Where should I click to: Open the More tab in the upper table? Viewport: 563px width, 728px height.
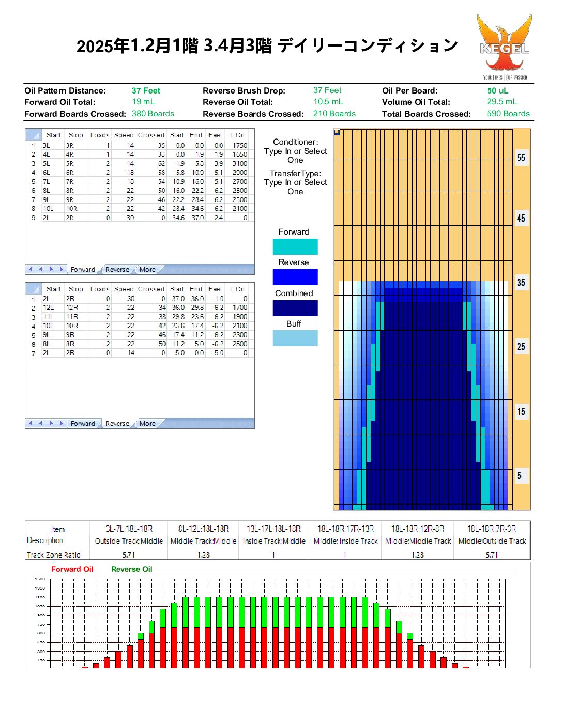click(147, 269)
